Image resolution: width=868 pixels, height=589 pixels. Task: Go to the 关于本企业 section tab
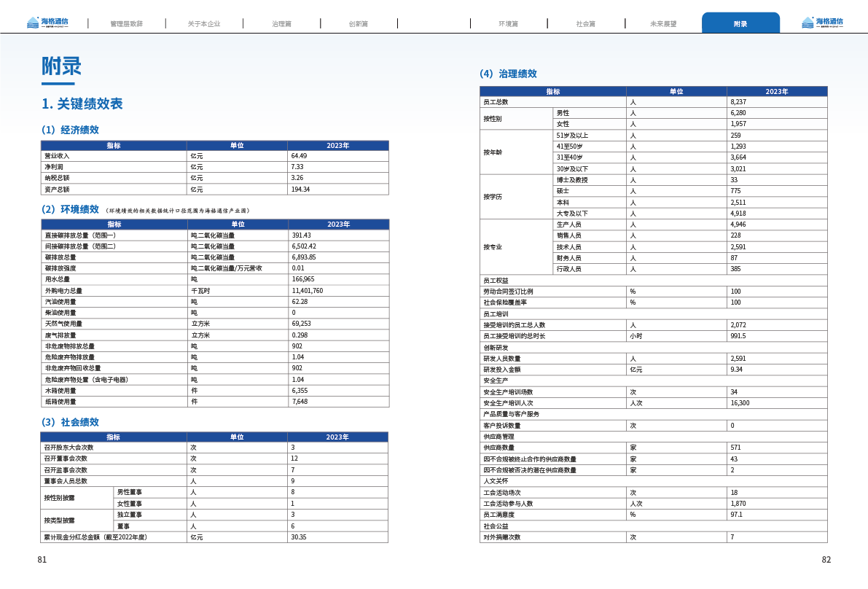point(203,24)
